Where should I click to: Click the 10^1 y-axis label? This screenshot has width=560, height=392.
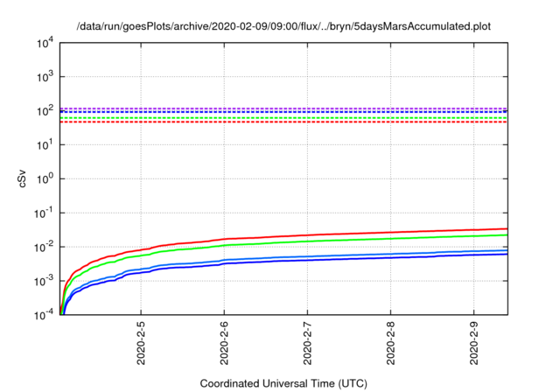click(45, 144)
